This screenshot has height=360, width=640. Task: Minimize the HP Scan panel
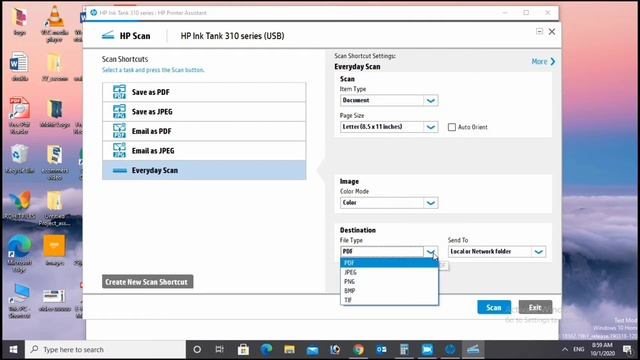coord(539,31)
